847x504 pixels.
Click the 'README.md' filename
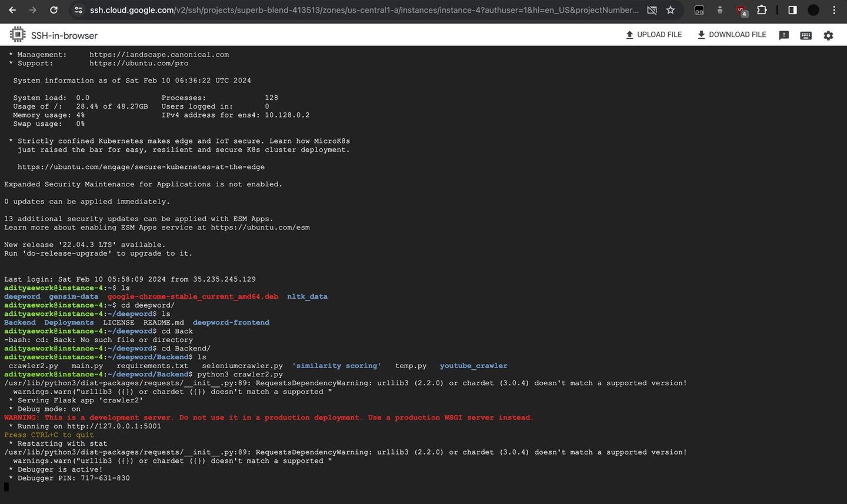[164, 322]
